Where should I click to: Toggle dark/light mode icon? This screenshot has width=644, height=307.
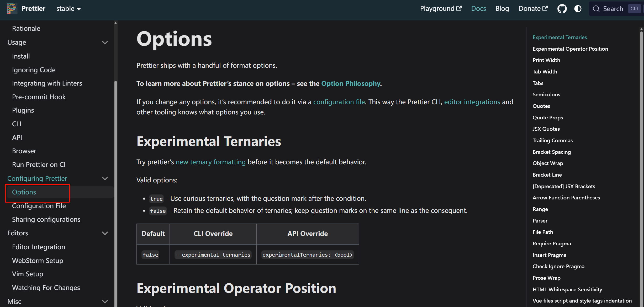[x=578, y=9]
